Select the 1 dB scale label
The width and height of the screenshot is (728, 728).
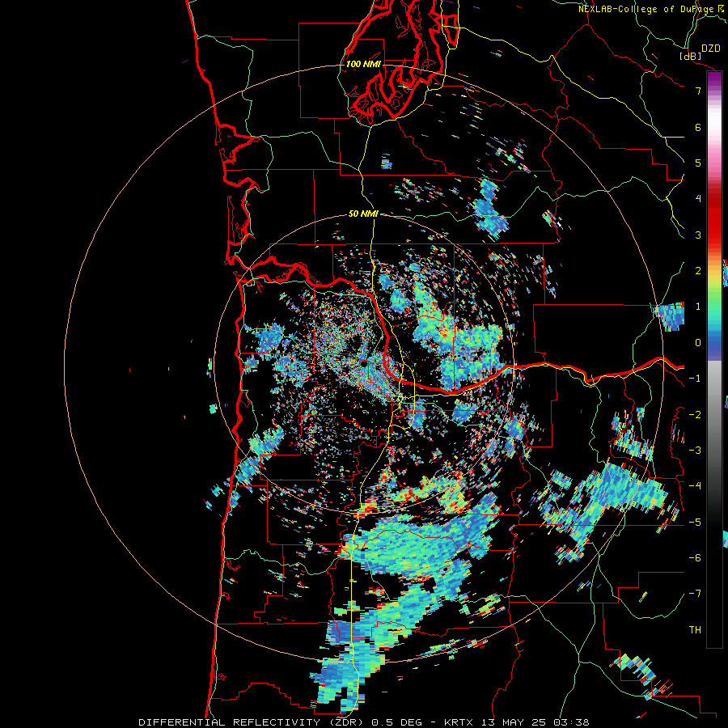(x=698, y=307)
